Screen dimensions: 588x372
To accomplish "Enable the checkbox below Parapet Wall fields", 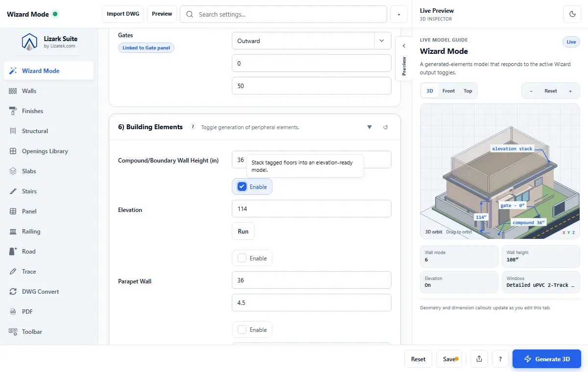I will (x=242, y=329).
